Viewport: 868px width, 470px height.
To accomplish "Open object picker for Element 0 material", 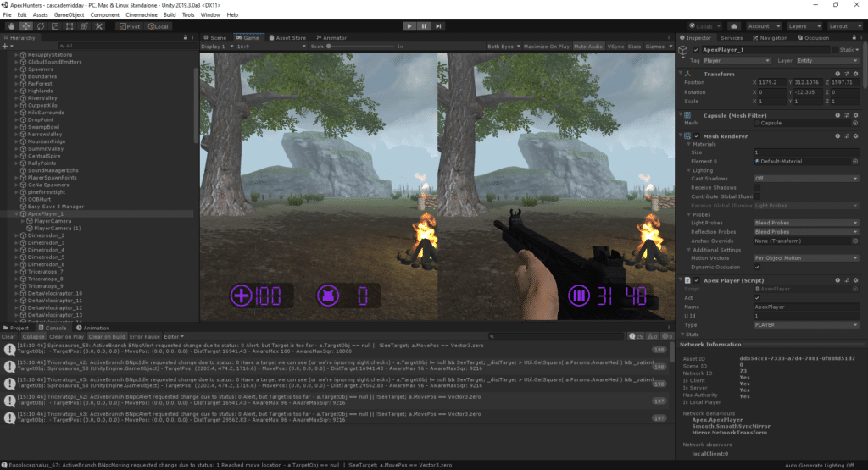I will (x=855, y=162).
